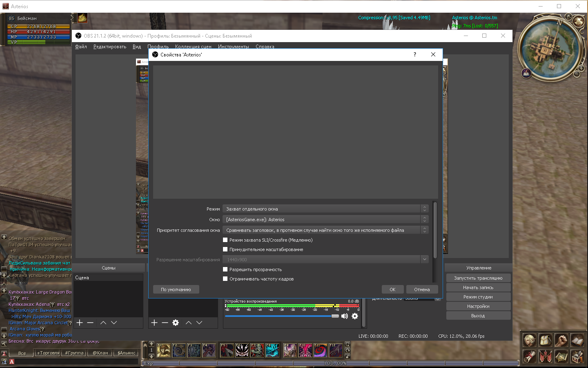Confirm properties with OK button
The height and width of the screenshot is (368, 588).
392,289
